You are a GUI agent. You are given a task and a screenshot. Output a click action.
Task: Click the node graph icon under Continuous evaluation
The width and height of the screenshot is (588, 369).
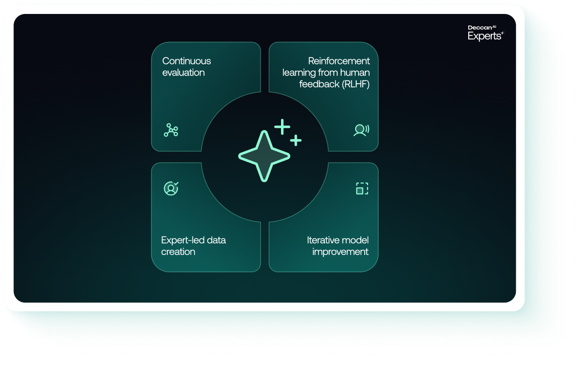[x=171, y=130]
